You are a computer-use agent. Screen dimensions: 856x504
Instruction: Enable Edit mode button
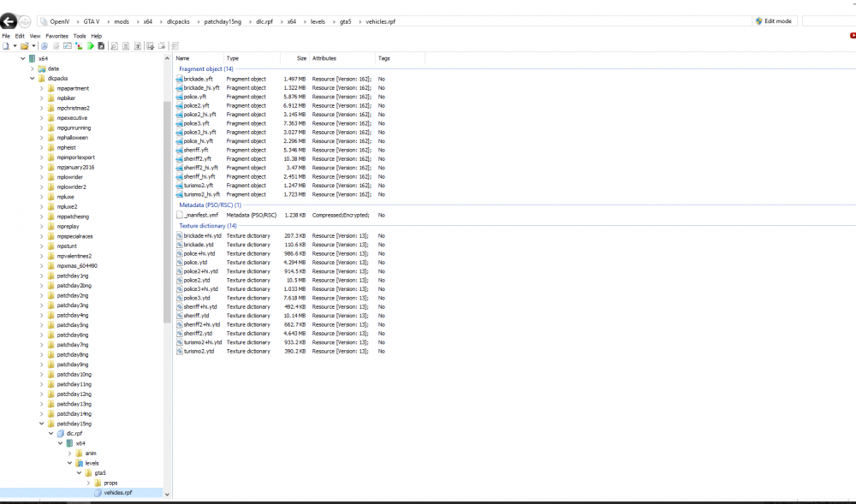point(774,21)
